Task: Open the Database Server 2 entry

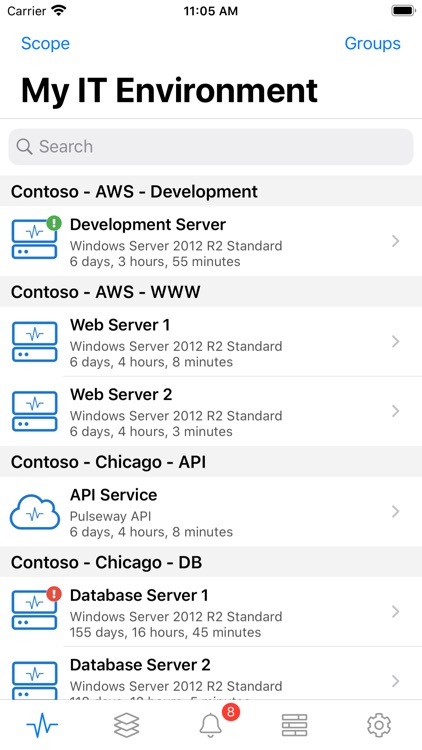Action: pos(211,673)
